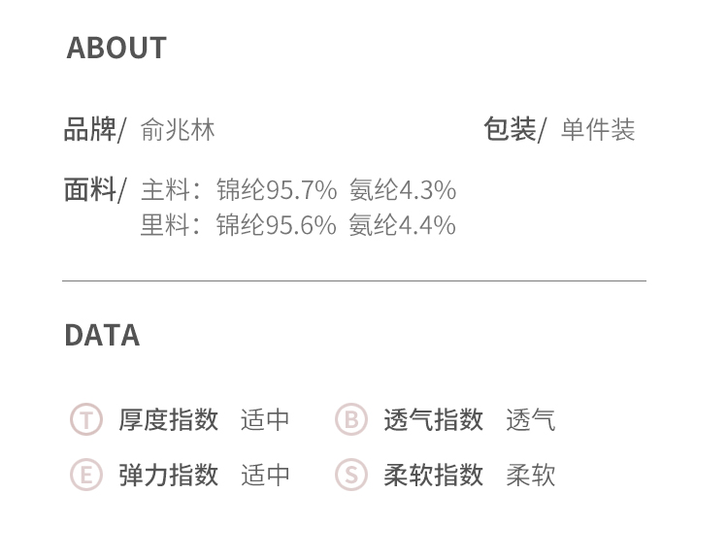Click the brand name 俞兆林
The image size is (728, 560).
click(x=178, y=129)
